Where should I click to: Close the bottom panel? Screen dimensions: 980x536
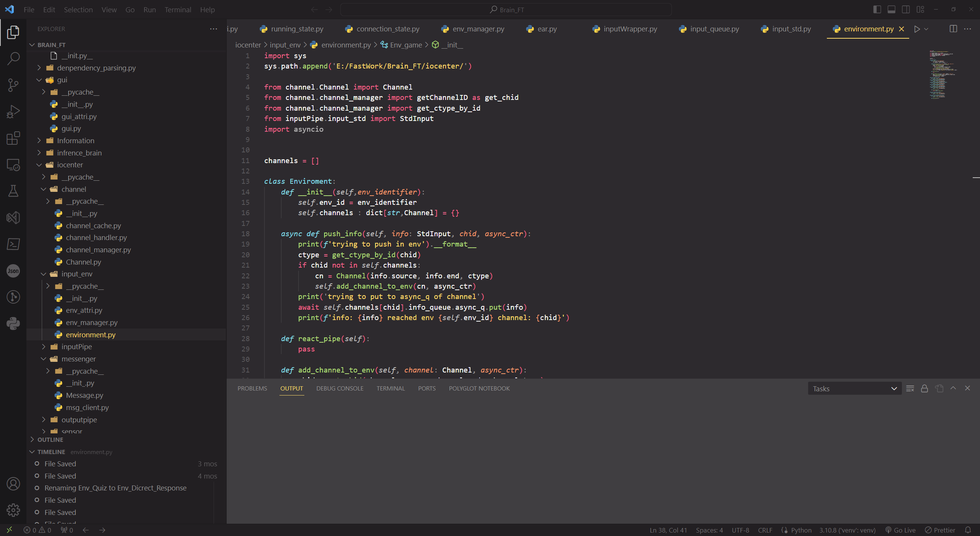click(967, 388)
